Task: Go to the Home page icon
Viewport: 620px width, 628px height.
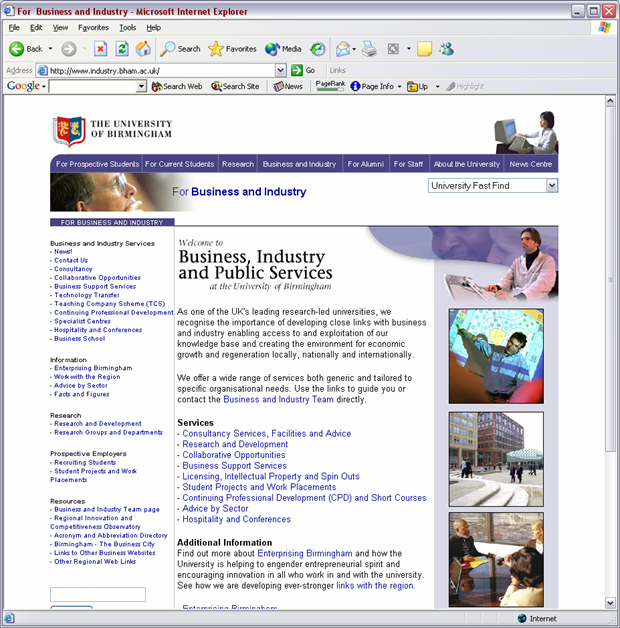Action: 143,49
